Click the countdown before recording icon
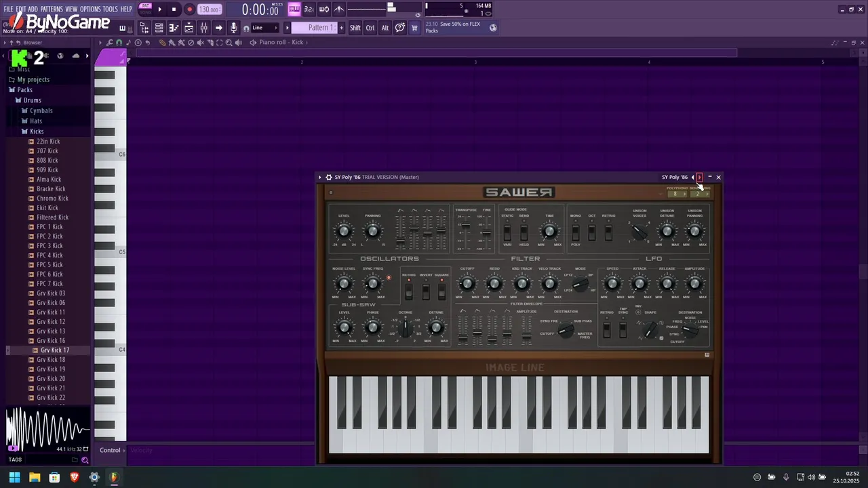868x488 pixels. coord(309,9)
